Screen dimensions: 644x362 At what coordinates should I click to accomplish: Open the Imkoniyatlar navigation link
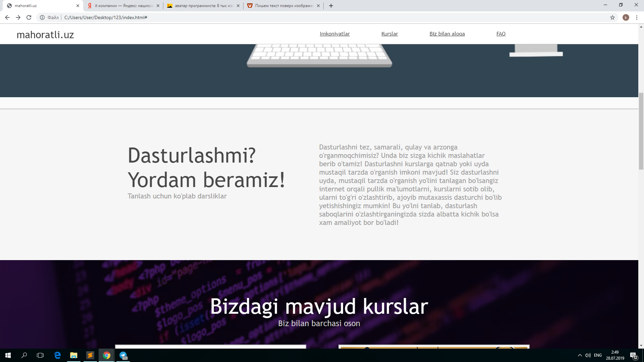click(334, 34)
